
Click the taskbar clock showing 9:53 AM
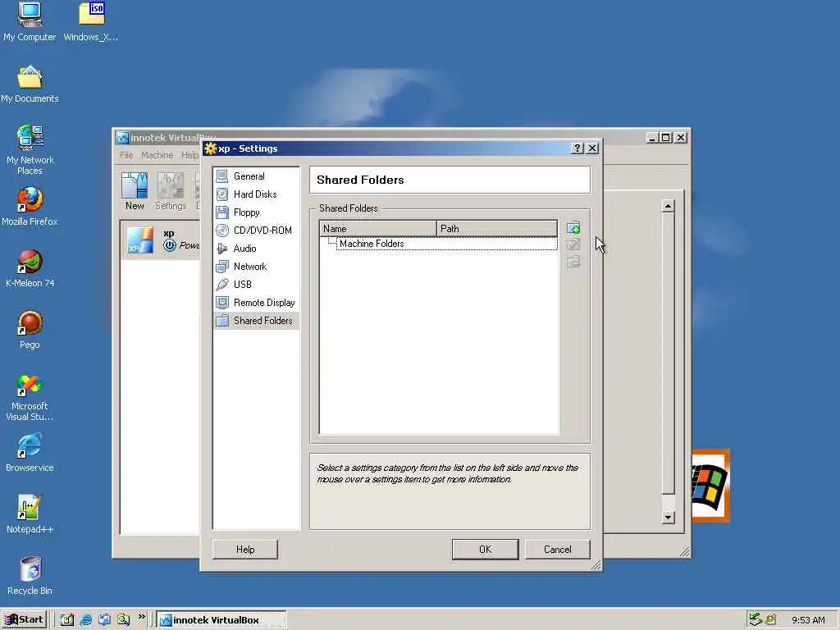coord(808,620)
